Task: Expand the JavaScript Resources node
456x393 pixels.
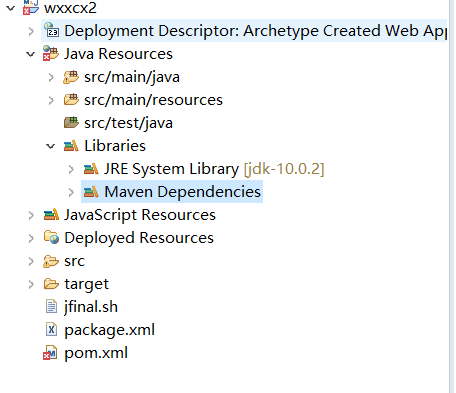Action: tap(31, 215)
